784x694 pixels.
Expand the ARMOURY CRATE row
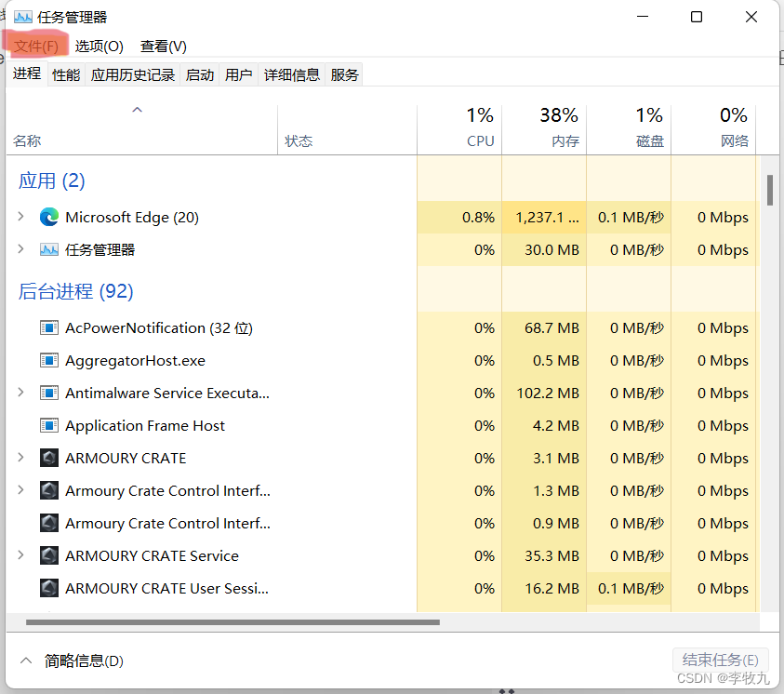tap(20, 458)
